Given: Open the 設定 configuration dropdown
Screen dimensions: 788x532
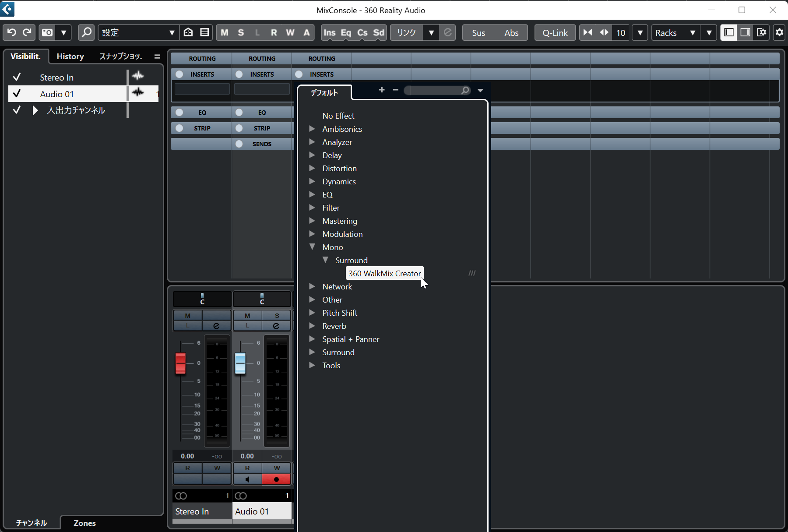Looking at the screenshot, I should (x=138, y=32).
